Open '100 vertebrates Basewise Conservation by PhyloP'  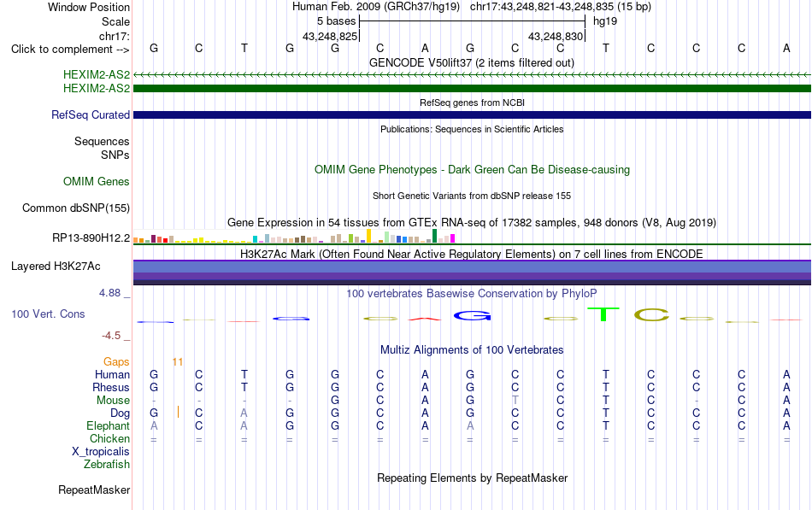tap(472, 294)
